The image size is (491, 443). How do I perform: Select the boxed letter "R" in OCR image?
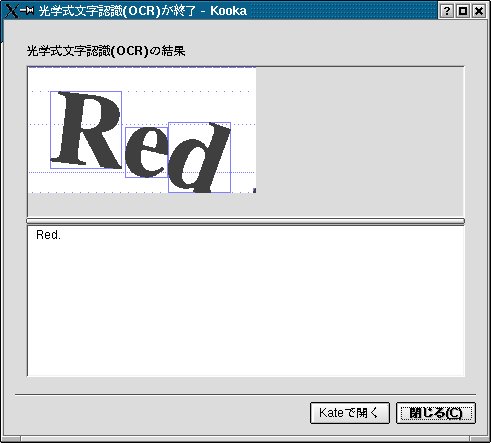[86, 130]
